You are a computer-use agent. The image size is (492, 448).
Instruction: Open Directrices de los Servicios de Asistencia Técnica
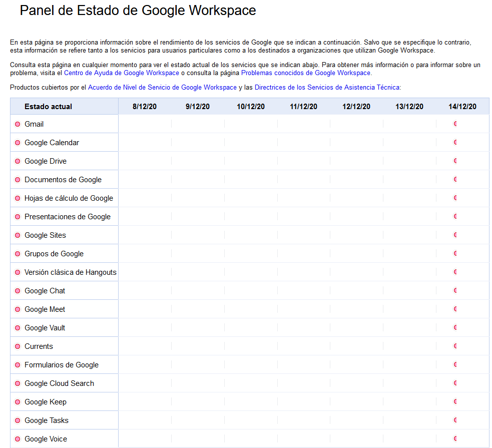click(x=327, y=87)
